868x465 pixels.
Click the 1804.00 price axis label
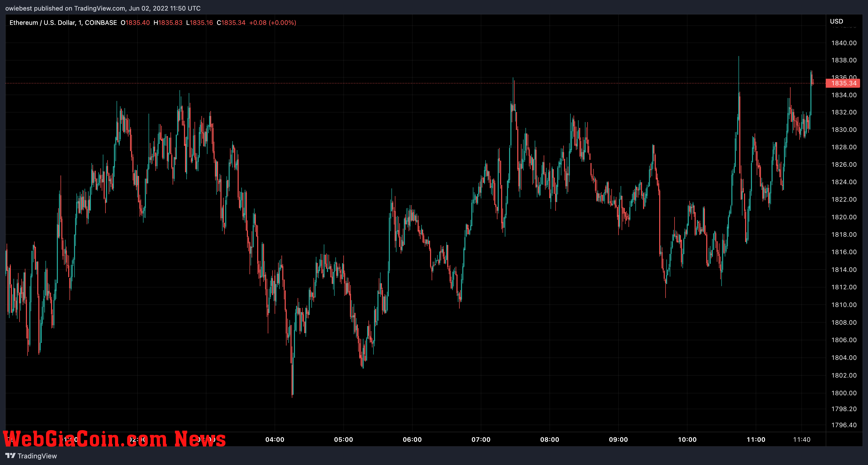tap(844, 357)
